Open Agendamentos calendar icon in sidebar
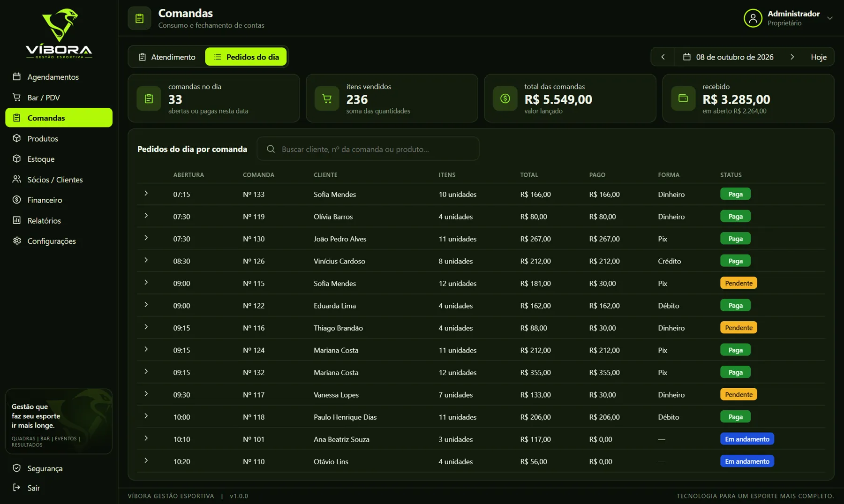The height and width of the screenshot is (504, 844). (17, 76)
